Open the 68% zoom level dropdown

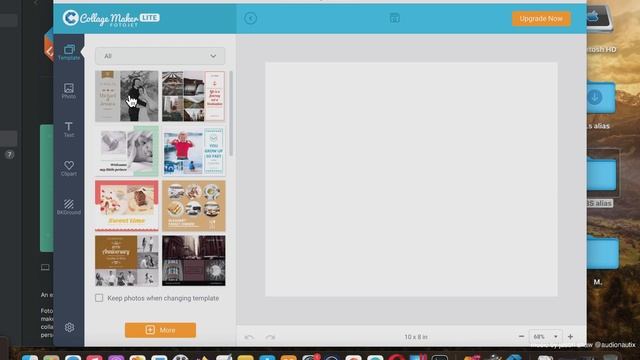[545, 336]
